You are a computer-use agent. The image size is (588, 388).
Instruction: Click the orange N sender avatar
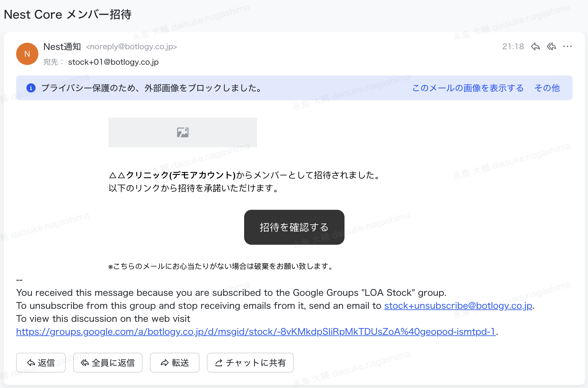coord(27,54)
